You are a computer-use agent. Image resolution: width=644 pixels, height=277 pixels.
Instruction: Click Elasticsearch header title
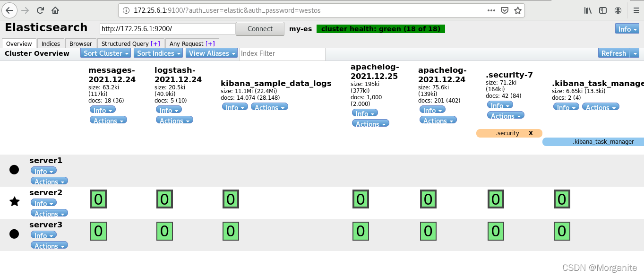point(46,27)
